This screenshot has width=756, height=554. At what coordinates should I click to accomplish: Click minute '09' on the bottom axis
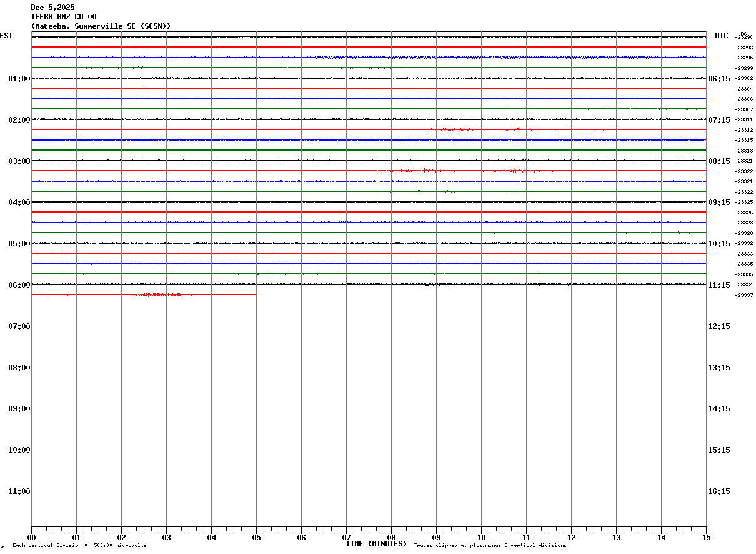(x=436, y=538)
